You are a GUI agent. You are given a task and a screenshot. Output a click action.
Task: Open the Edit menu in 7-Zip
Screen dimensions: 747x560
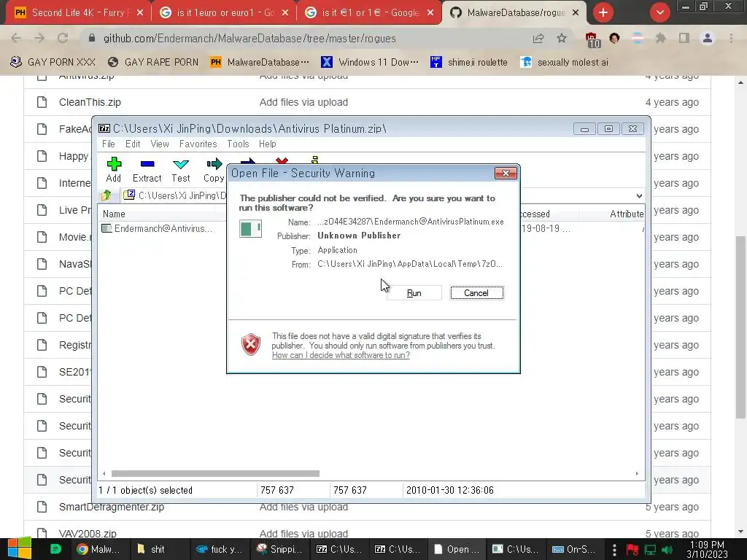[x=133, y=144]
